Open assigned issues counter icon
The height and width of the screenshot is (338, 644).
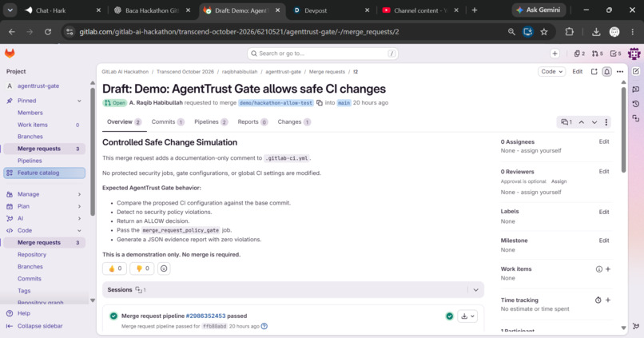click(x=579, y=54)
